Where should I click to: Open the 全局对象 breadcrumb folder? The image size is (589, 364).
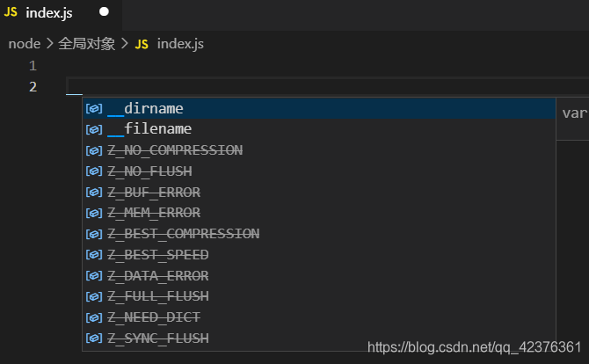[x=86, y=44]
